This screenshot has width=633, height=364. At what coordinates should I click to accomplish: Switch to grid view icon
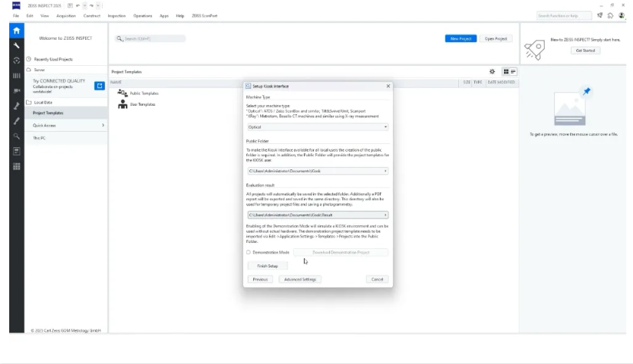[x=506, y=72]
